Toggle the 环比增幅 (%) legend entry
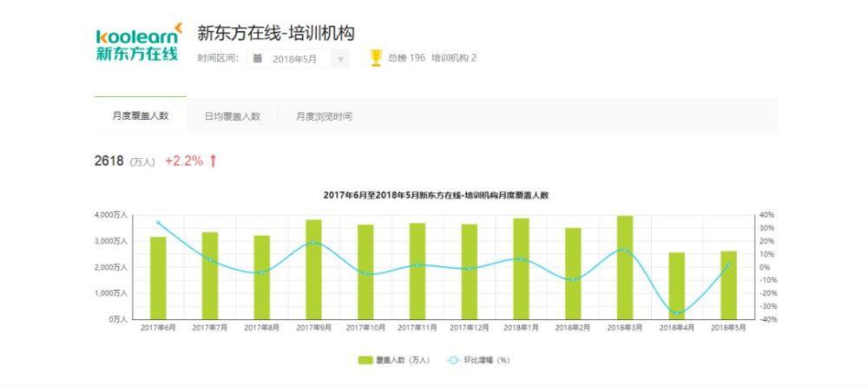Viewport: 868px width, 386px height. (x=477, y=360)
